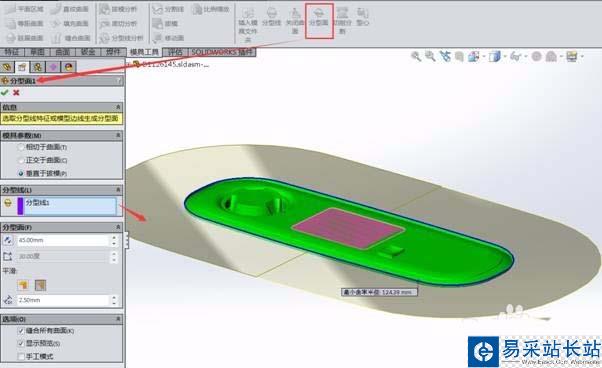Click Hide/Show Items glasses icon
This screenshot has height=368, width=602.
click(515, 57)
